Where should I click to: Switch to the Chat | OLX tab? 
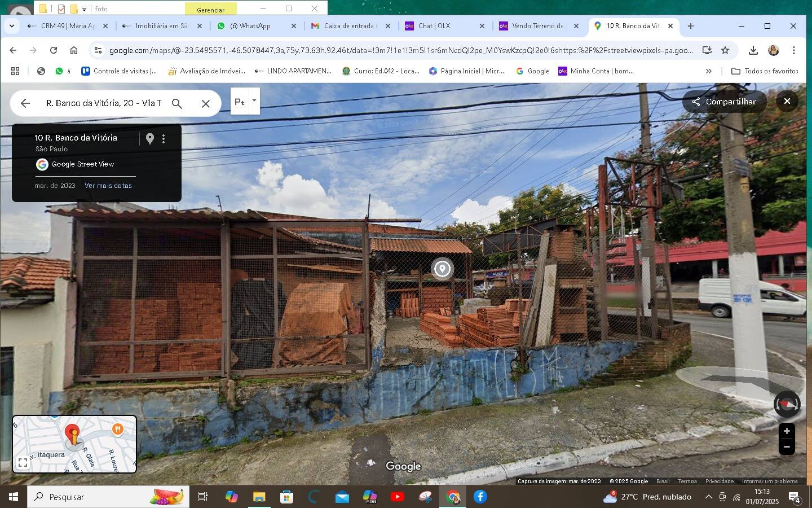(x=434, y=26)
